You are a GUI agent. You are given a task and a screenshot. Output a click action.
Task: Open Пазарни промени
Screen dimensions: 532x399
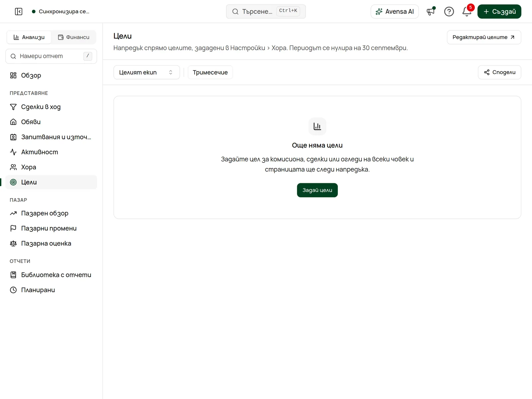click(x=51, y=228)
